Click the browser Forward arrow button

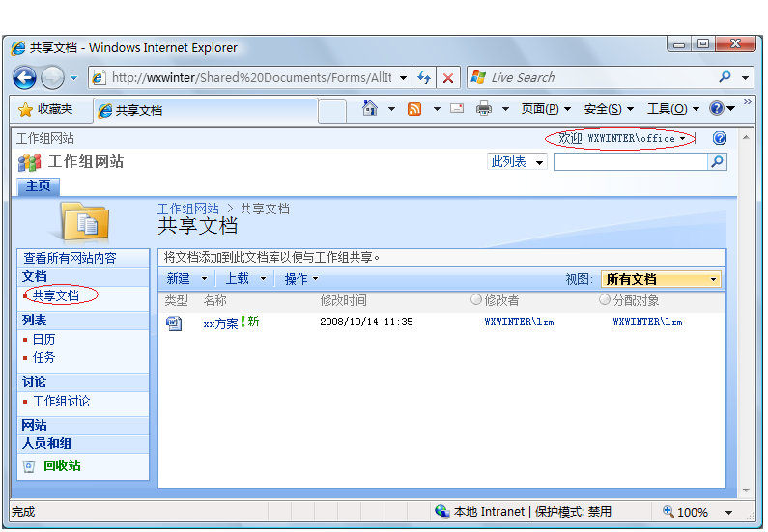[x=52, y=77]
